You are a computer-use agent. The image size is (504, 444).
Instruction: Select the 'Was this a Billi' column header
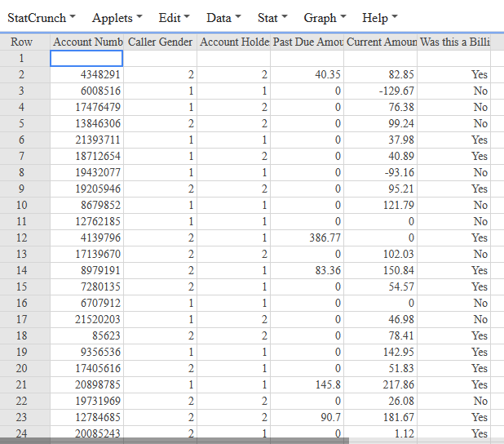(454, 42)
